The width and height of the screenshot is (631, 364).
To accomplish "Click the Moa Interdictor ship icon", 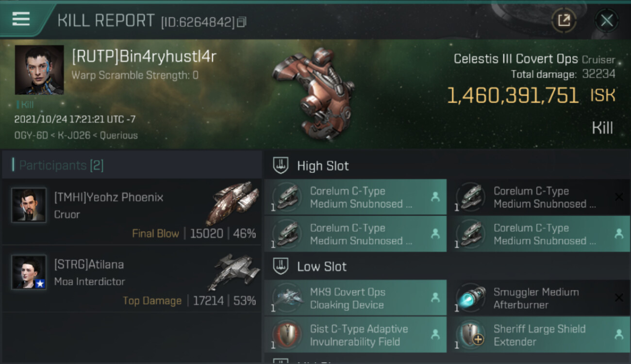I will tap(233, 271).
